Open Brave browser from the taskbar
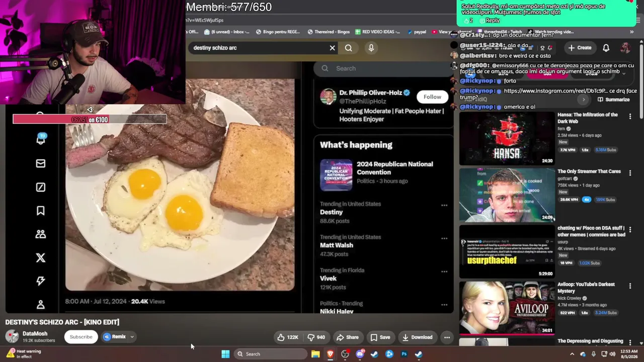 (330, 354)
